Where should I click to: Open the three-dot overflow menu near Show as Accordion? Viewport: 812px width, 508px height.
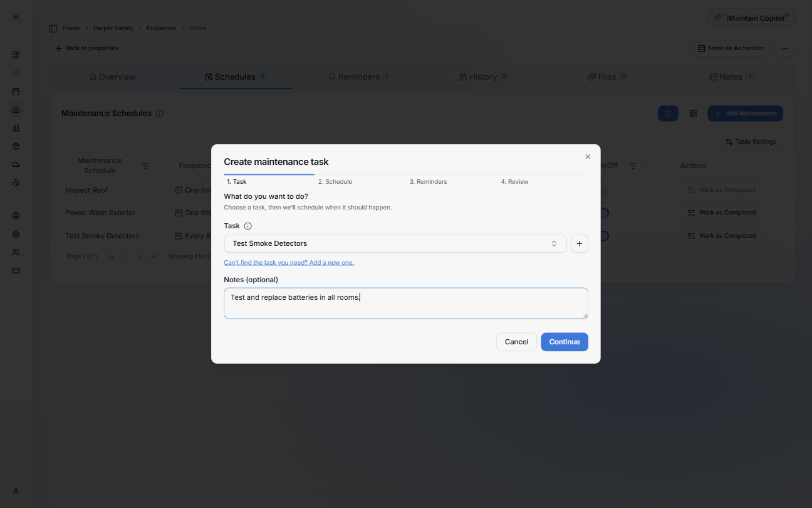point(784,48)
